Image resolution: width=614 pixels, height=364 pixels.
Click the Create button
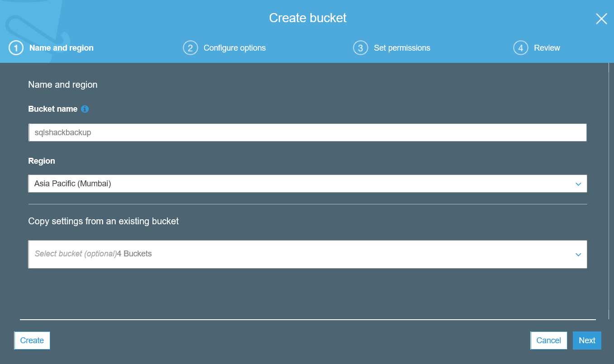(32, 340)
